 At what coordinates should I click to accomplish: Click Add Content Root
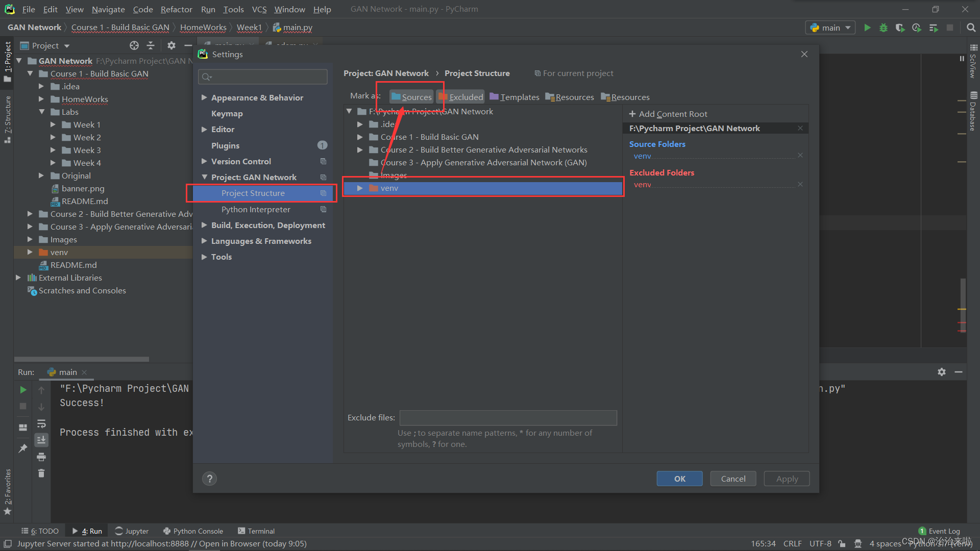pos(669,114)
